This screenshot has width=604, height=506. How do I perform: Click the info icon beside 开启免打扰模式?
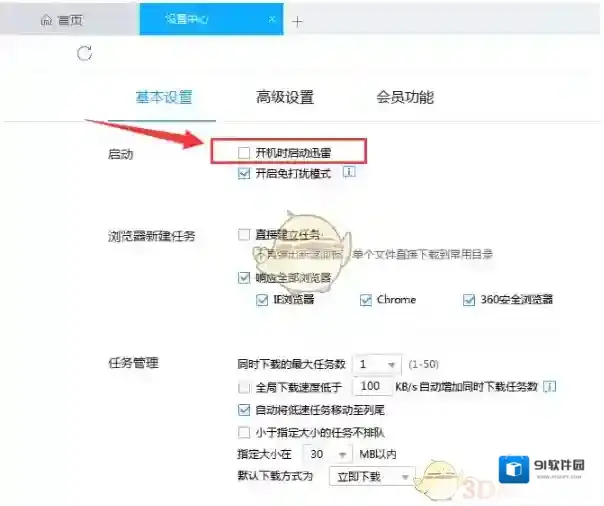pos(350,173)
